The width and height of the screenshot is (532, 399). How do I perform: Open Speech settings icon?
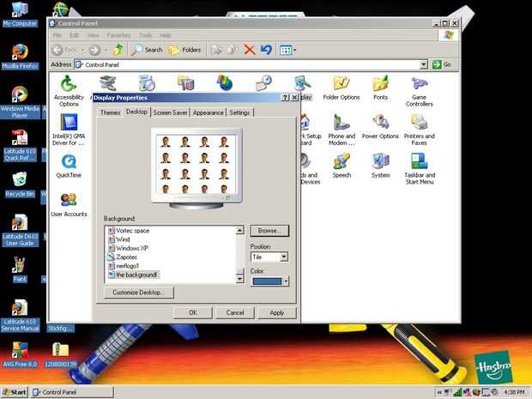[x=342, y=166]
